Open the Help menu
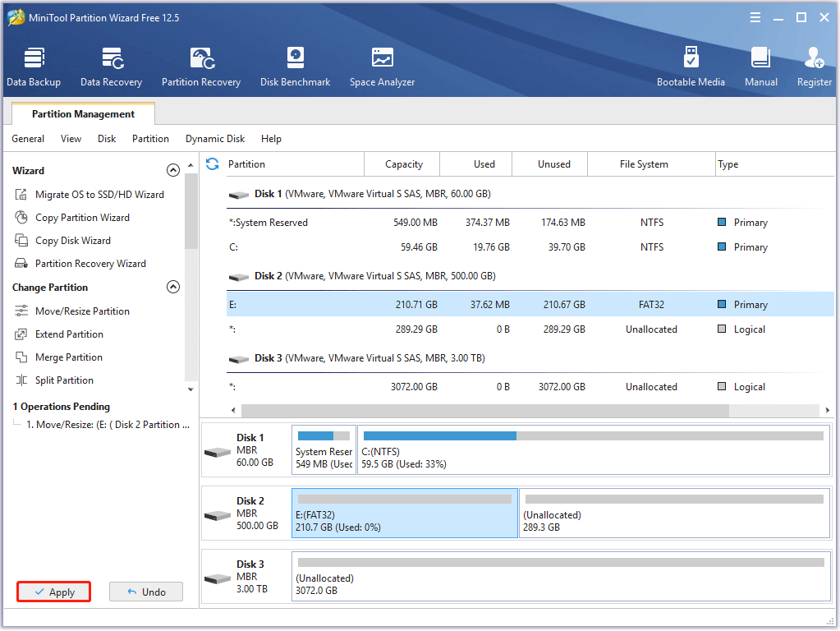Image resolution: width=840 pixels, height=631 pixels. pos(271,139)
